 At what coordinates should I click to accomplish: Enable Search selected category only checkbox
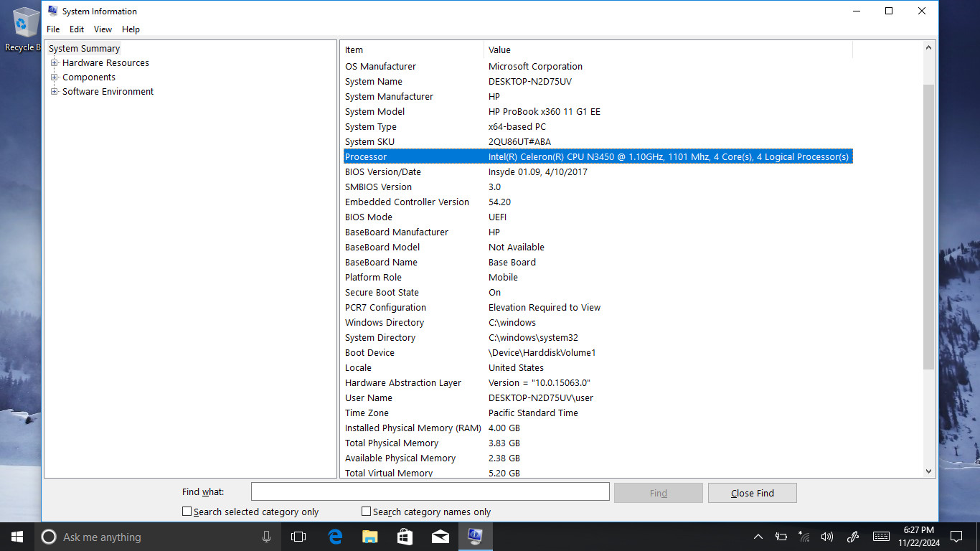(187, 512)
